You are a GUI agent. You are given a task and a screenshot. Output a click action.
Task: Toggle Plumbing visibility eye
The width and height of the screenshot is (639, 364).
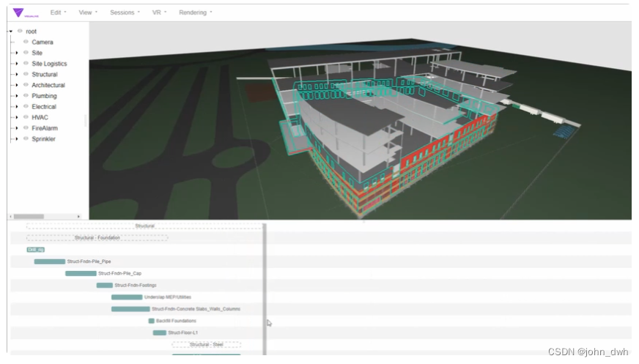coord(26,96)
